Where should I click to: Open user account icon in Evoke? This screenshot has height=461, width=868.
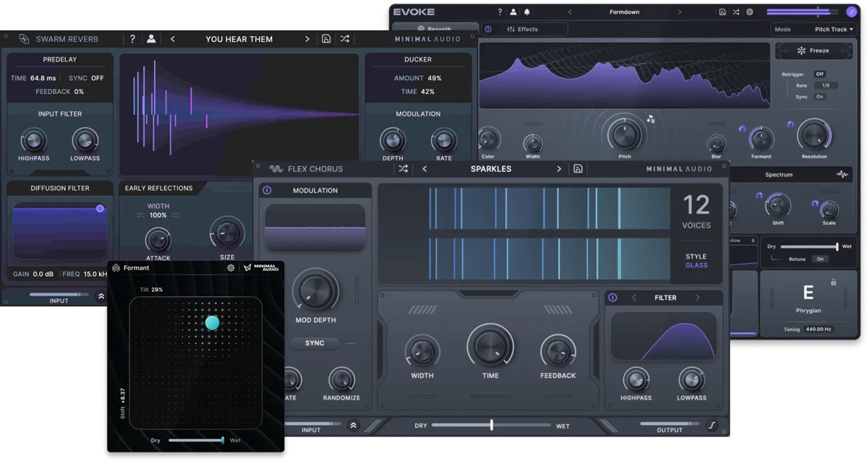point(513,12)
